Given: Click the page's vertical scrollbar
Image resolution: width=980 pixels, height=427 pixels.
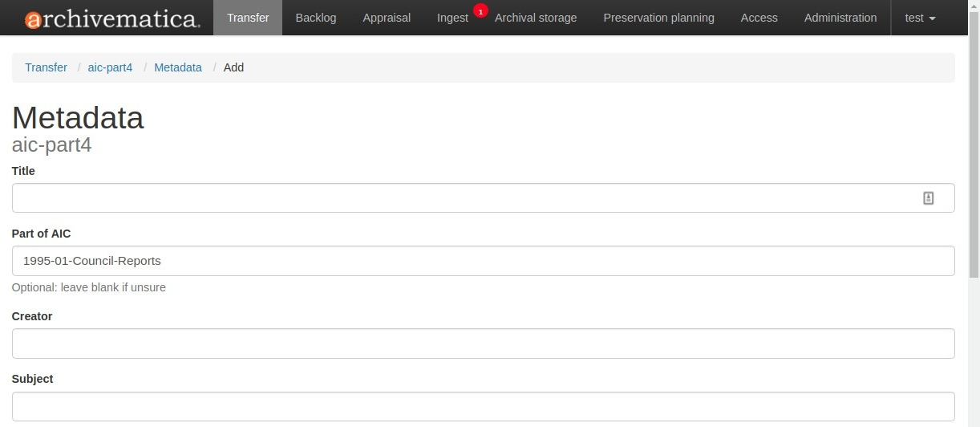Looking at the screenshot, I should point(974,161).
